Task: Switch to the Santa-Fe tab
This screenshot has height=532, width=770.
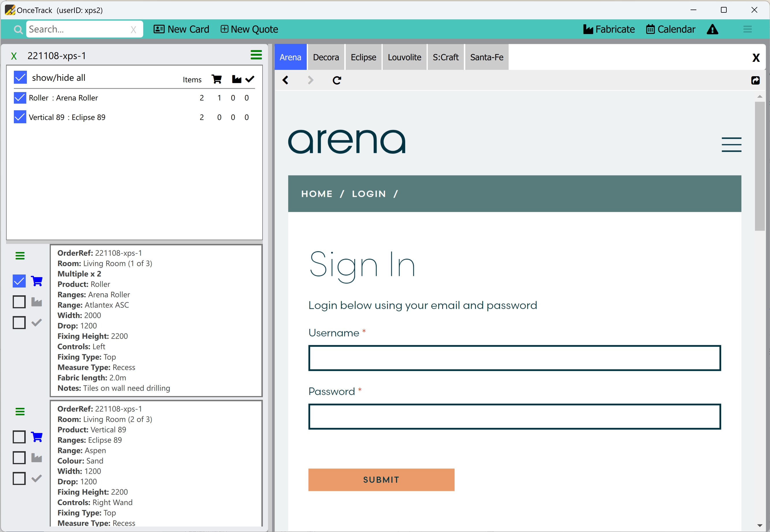Action: tap(487, 57)
